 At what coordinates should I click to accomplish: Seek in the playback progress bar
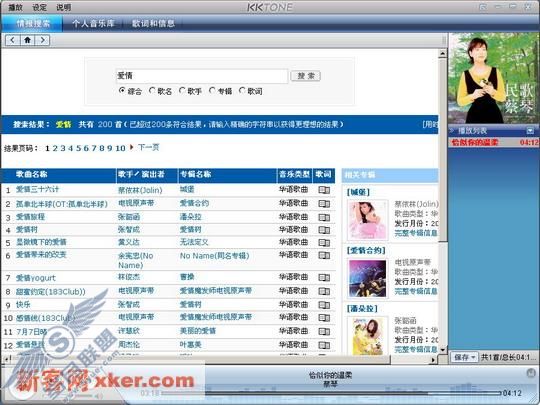[331, 393]
